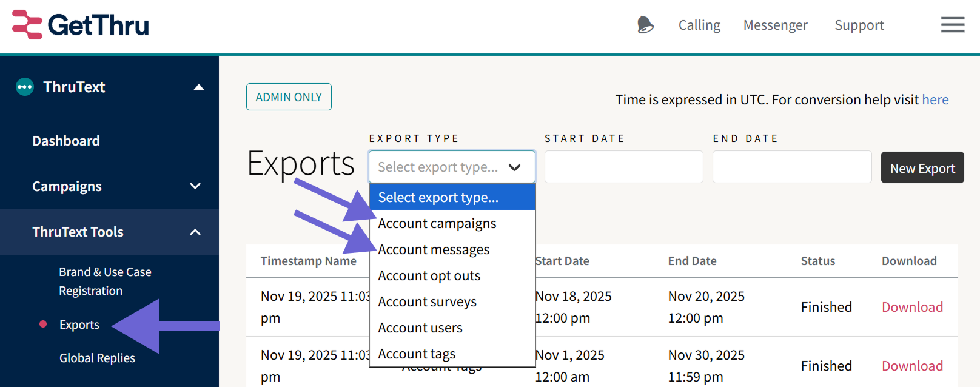Expand the Campaigns menu chevron
The width and height of the screenshot is (980, 387).
coord(195,186)
